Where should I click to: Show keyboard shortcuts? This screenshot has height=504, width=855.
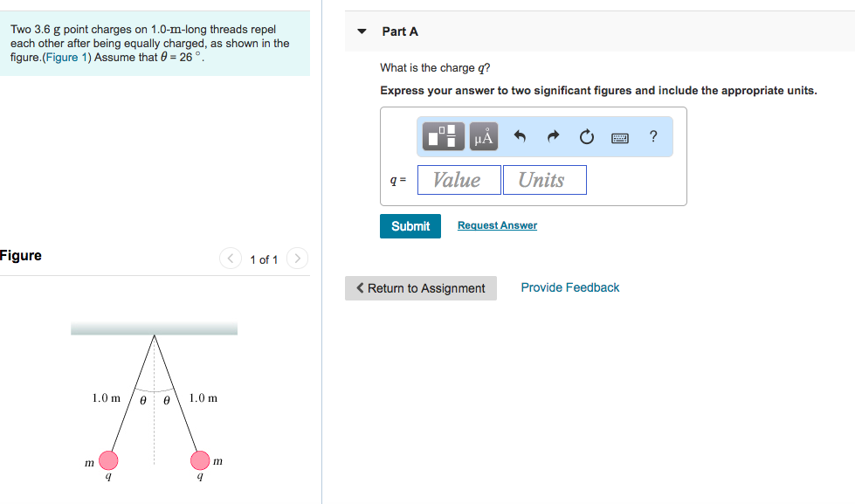pos(620,137)
